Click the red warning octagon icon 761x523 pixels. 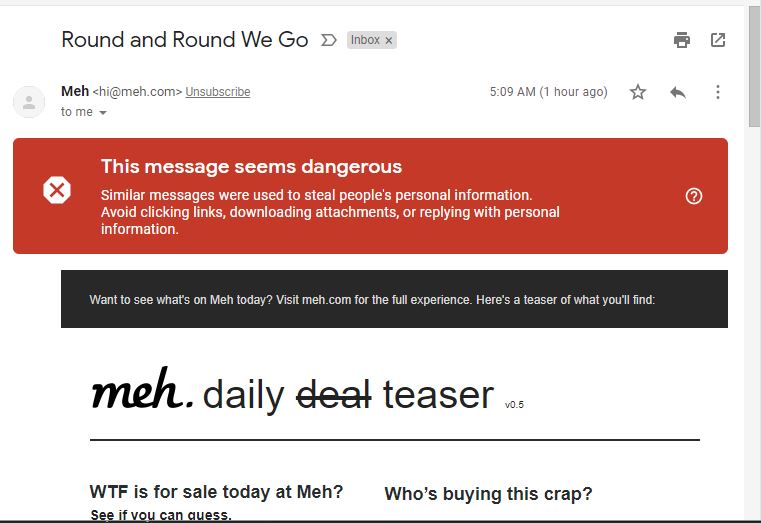click(x=57, y=190)
